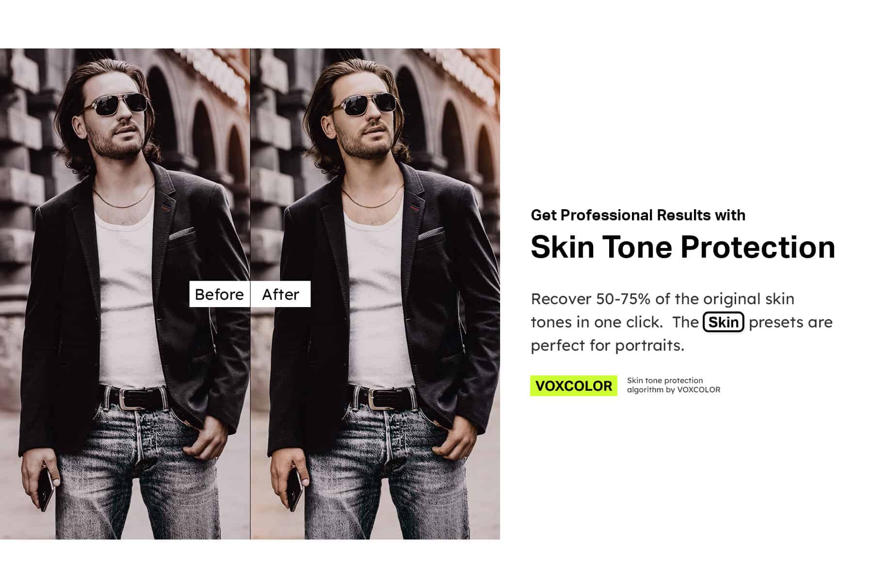Click the Skin Tone Protection heading
882x588 pixels.
pyautogui.click(x=683, y=247)
